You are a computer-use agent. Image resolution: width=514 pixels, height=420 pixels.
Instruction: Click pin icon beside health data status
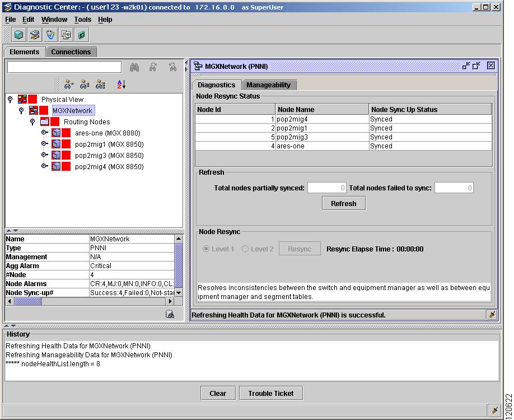pos(492,315)
